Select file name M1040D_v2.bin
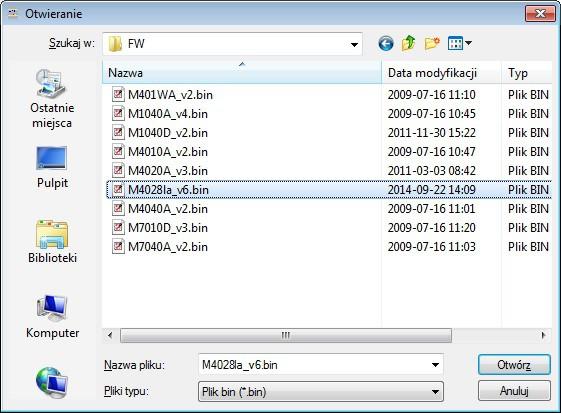The height and width of the screenshot is (413, 561). 168,133
